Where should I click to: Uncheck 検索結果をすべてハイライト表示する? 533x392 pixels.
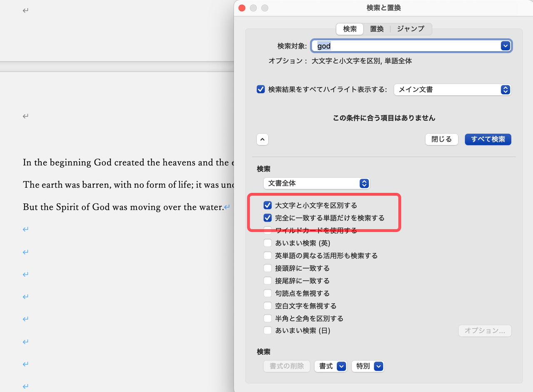[x=261, y=89]
